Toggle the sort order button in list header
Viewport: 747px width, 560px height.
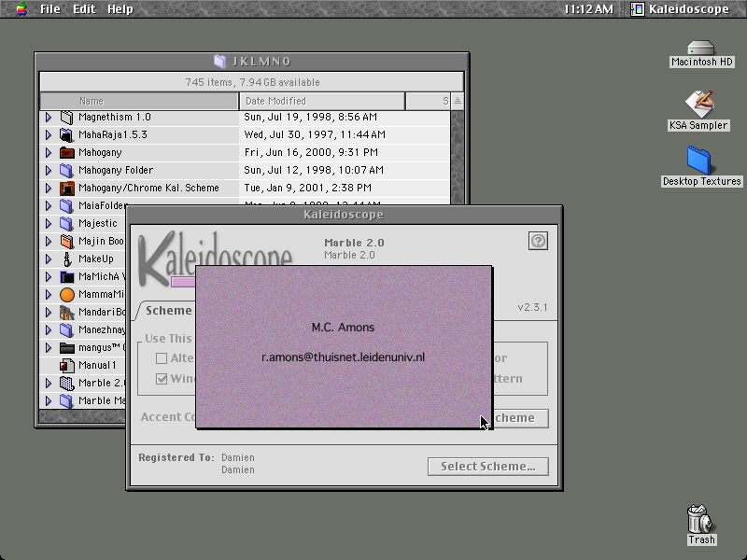coord(458,101)
